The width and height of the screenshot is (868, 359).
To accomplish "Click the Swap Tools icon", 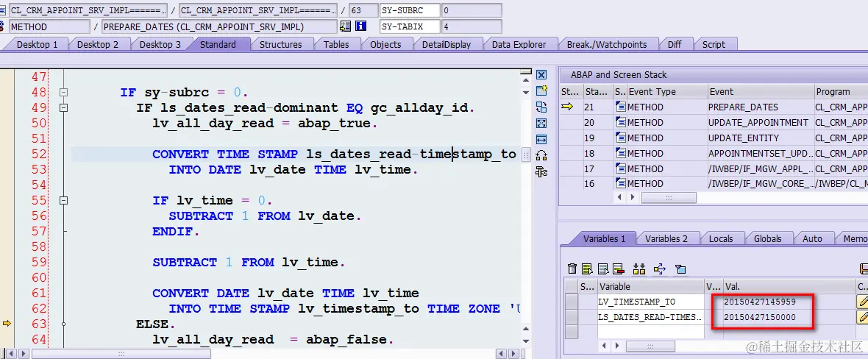I will coord(541,156).
